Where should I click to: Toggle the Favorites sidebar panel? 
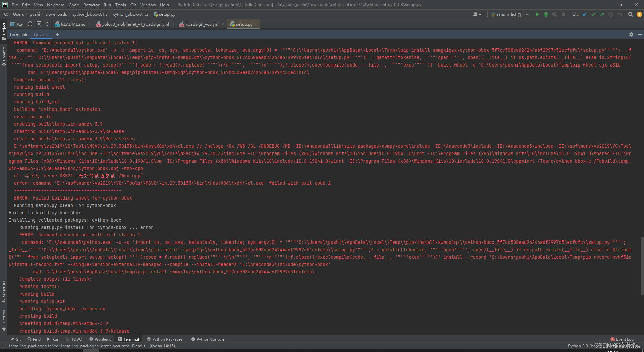(4, 320)
